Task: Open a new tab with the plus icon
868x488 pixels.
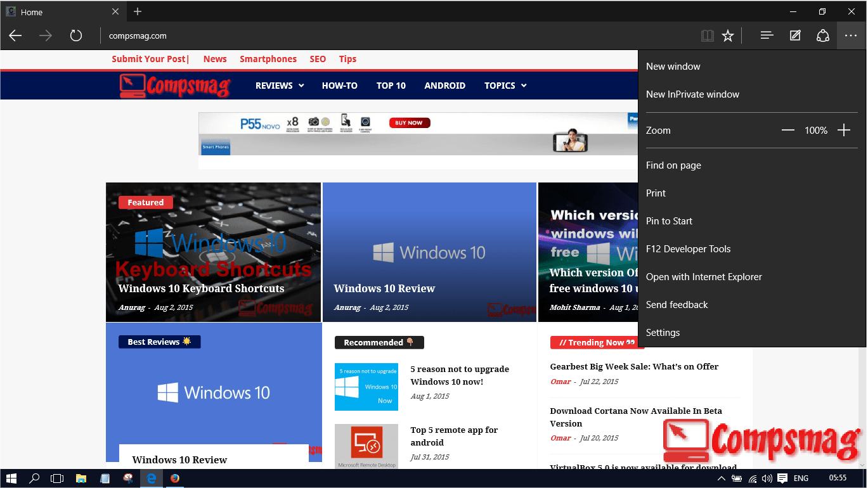Action: point(137,11)
